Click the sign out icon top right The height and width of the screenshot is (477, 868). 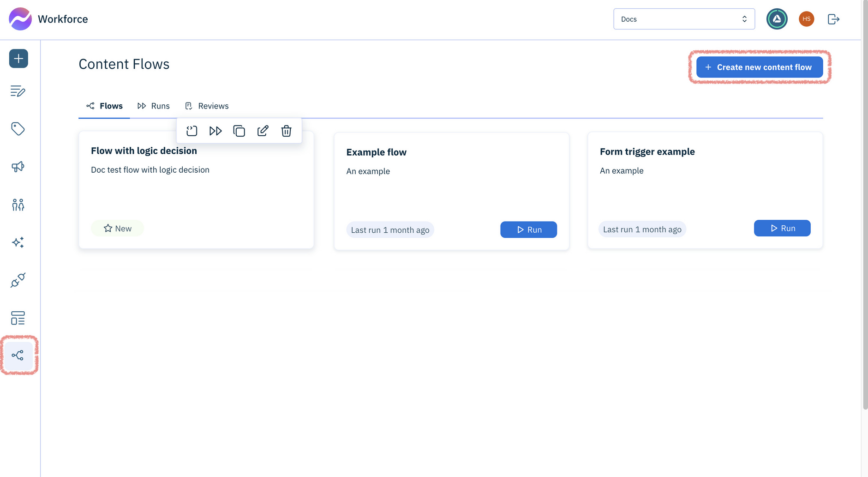834,19
